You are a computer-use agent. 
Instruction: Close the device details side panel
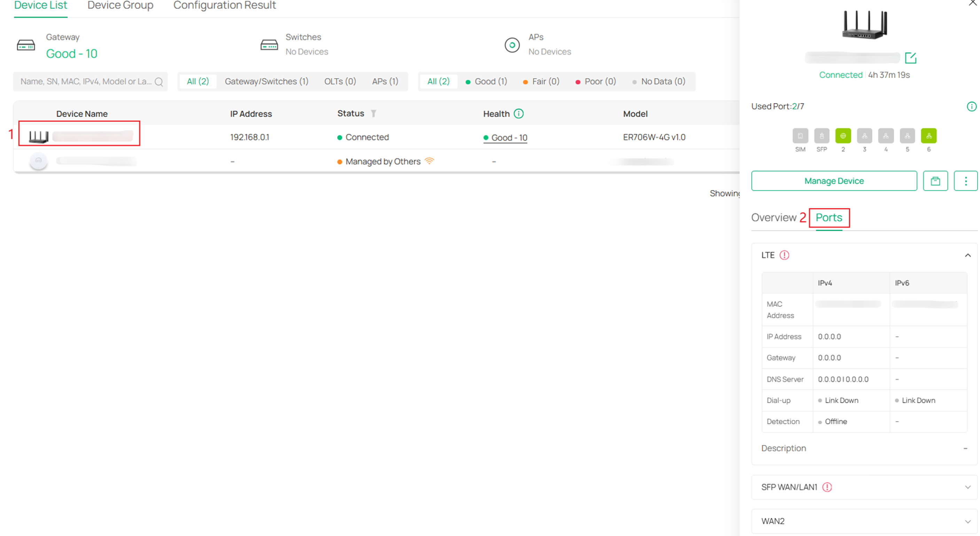pyautogui.click(x=972, y=3)
